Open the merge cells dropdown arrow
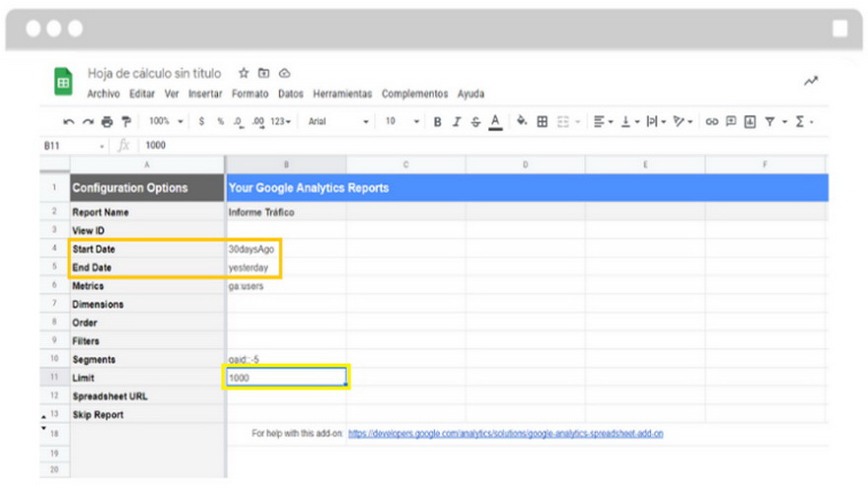The image size is (868, 488). click(x=578, y=122)
